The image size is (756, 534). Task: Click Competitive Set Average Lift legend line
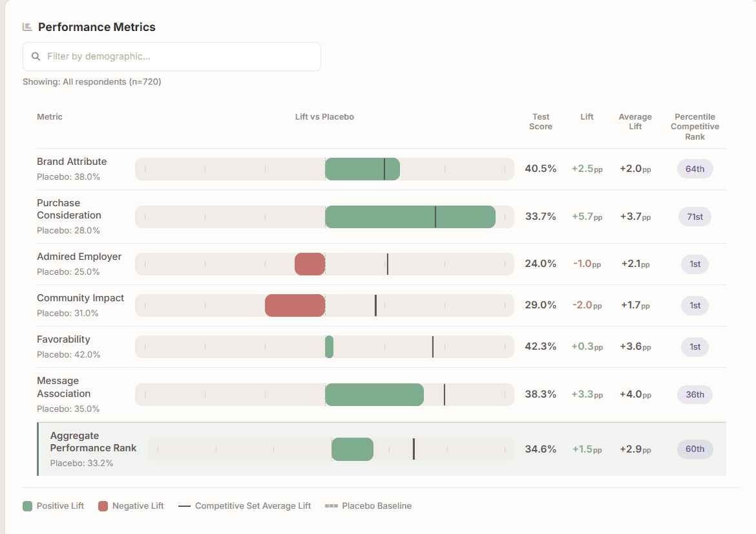pos(184,506)
